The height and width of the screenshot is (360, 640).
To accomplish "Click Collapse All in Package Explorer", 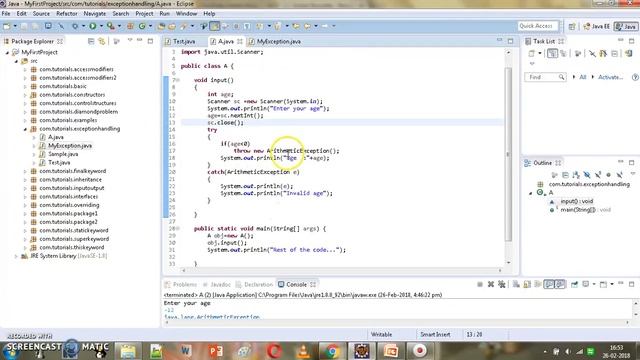I will click(x=91, y=41).
